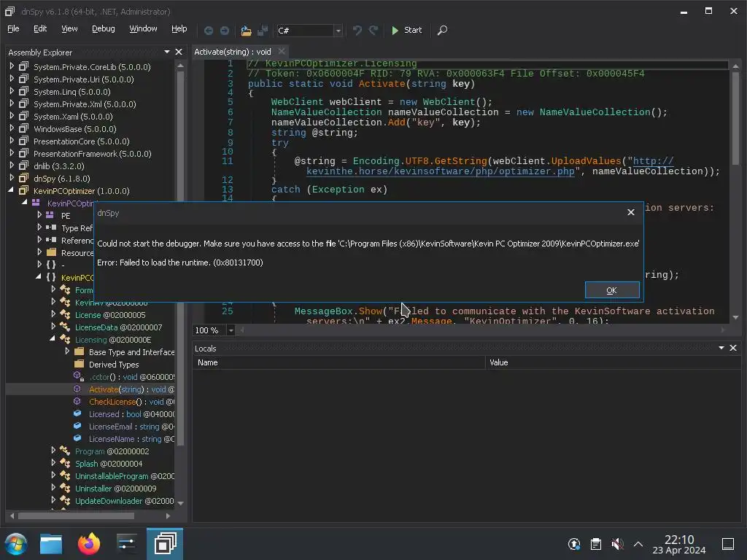Open the Assembly Explorer panel options dropdown
Viewport: 747px width, 560px height.
pos(167,52)
